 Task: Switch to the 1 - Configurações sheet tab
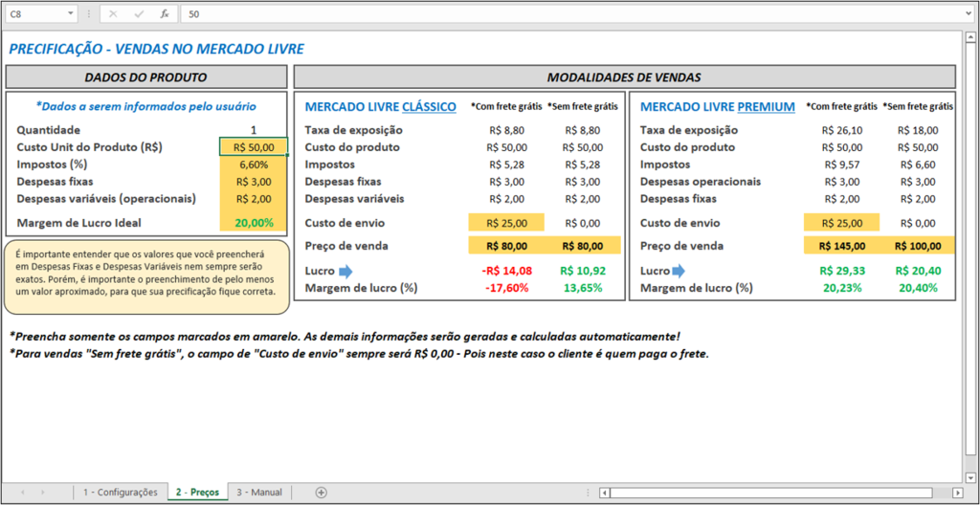coord(121,493)
